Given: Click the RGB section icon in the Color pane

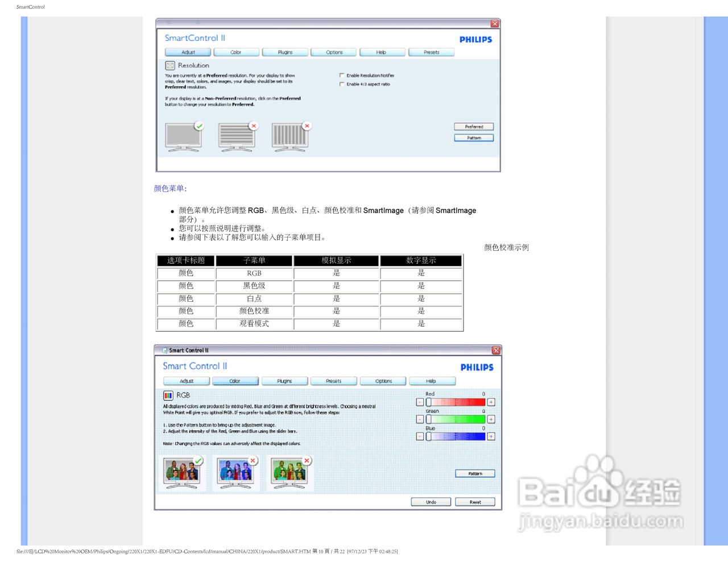Looking at the screenshot, I should point(168,395).
